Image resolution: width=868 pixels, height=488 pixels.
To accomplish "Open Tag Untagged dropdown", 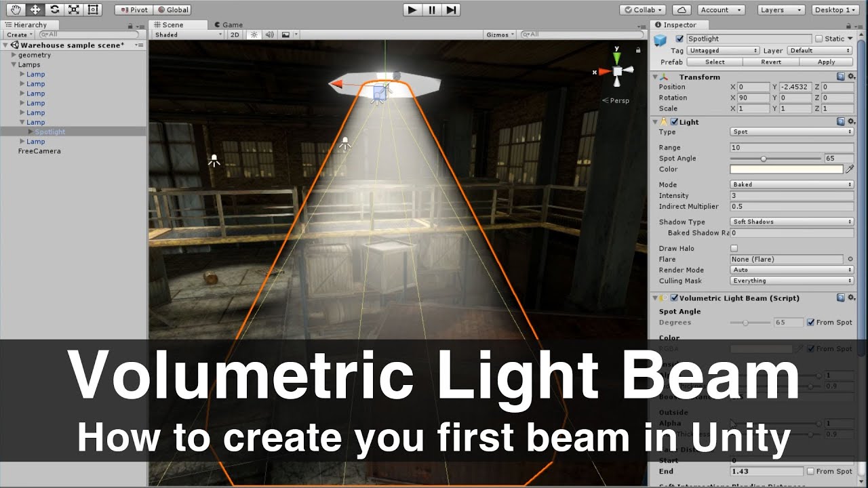I will 723,50.
